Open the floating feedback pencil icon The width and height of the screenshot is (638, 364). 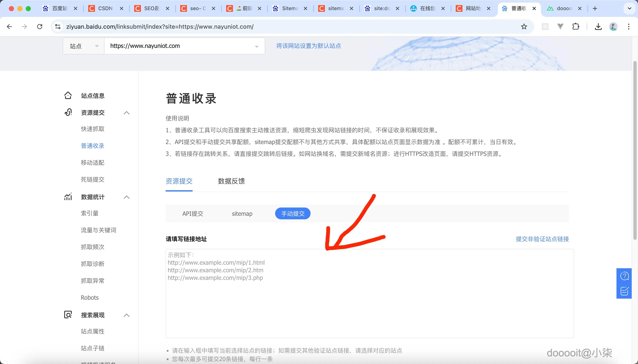(x=625, y=291)
